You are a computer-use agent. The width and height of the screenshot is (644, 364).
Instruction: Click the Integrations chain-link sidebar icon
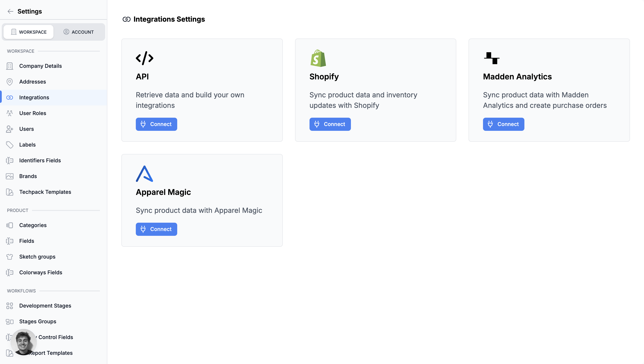coord(9,97)
